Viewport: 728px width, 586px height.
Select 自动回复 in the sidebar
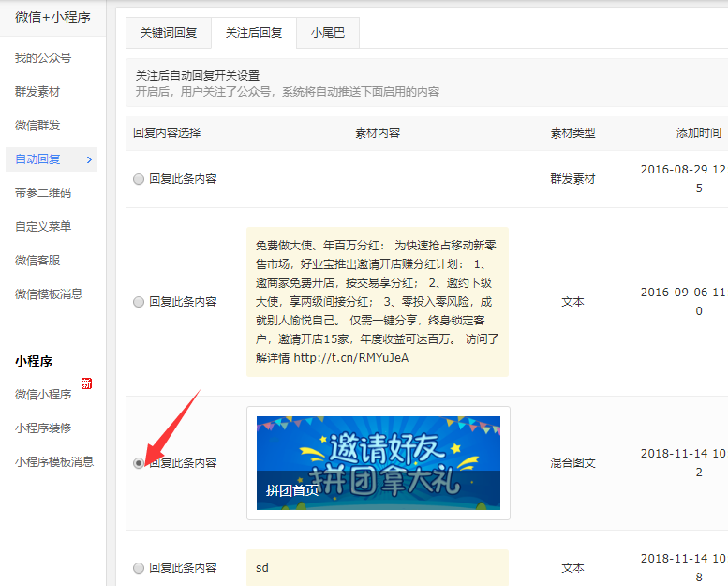[52, 159]
